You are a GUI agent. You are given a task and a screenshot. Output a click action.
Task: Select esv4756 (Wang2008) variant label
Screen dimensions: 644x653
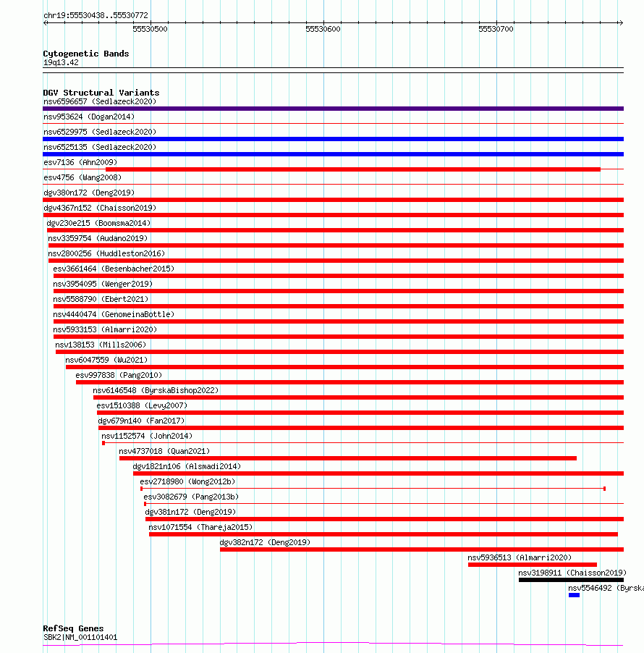coord(82,178)
